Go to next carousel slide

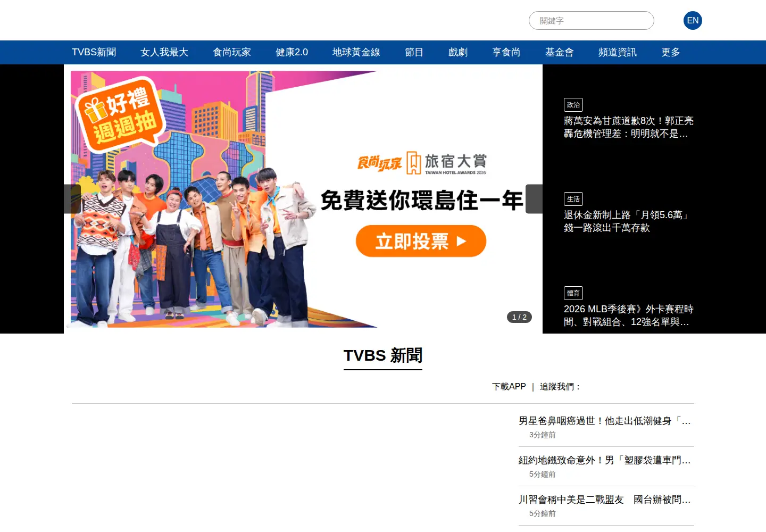pyautogui.click(x=534, y=199)
